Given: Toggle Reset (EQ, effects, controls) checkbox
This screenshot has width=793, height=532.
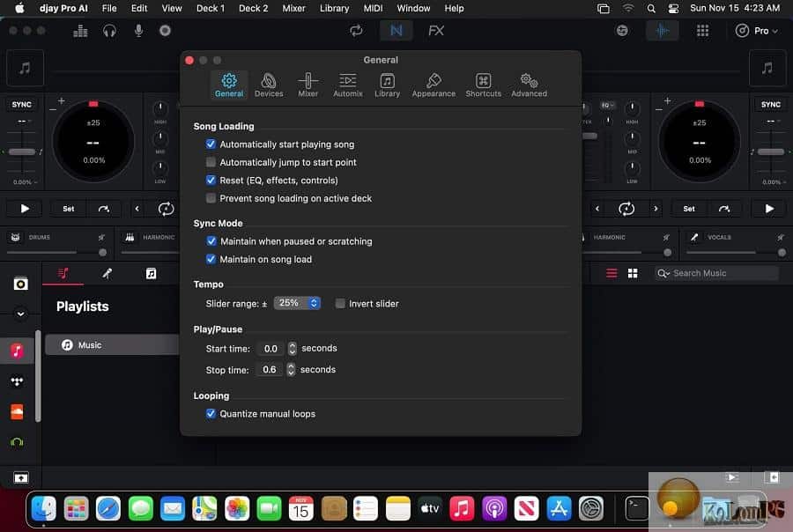Looking at the screenshot, I should (x=211, y=180).
